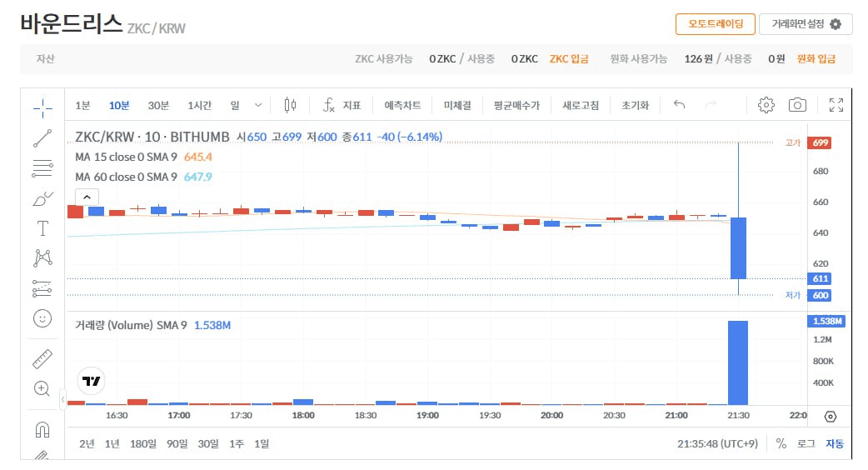Toggle log scale (로그)
868x470 pixels.
pyautogui.click(x=806, y=443)
